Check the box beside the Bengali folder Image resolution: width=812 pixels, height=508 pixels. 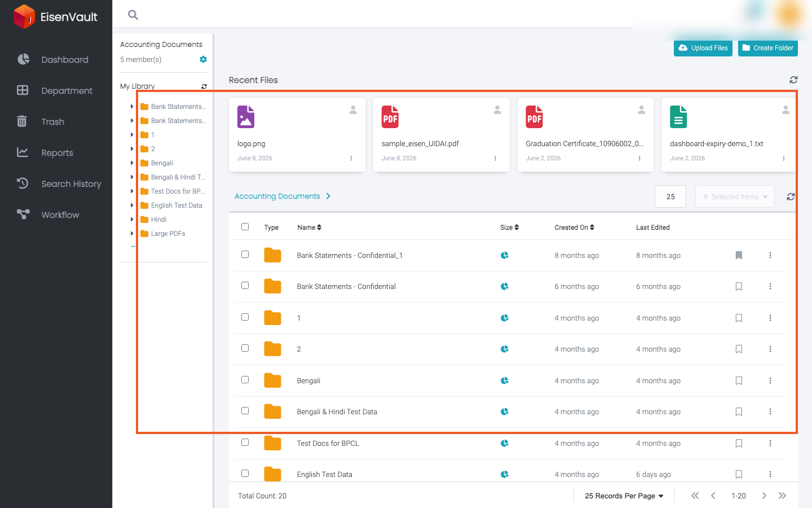245,380
